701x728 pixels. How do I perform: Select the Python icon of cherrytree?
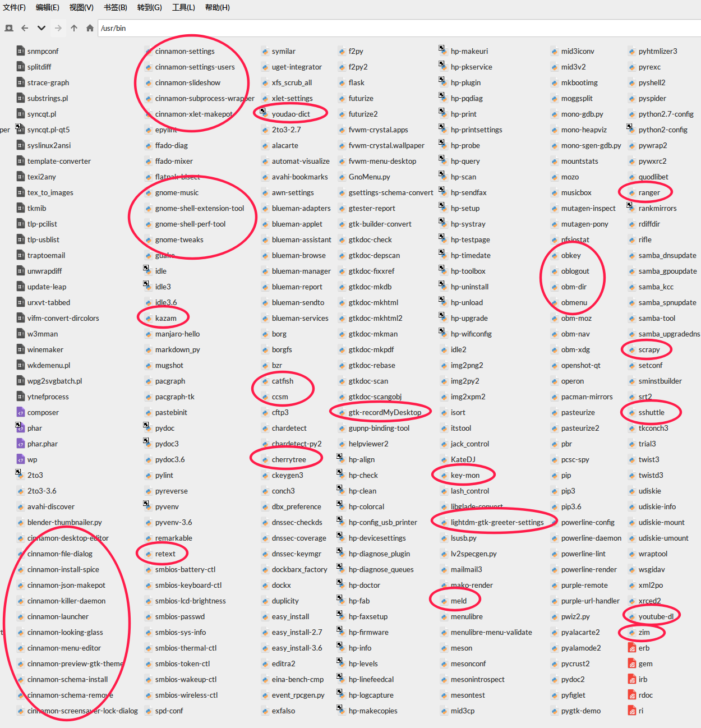[x=265, y=459]
